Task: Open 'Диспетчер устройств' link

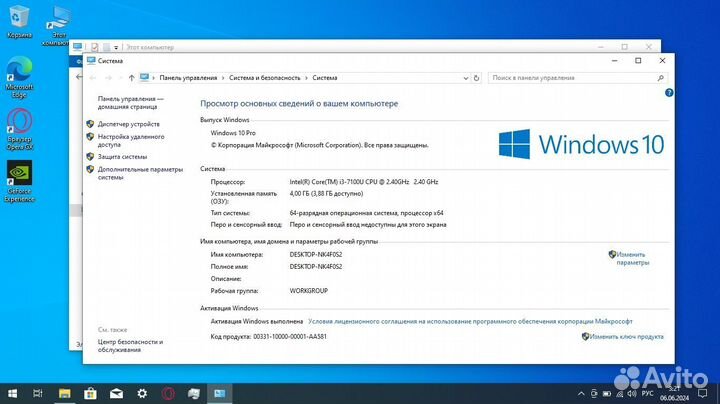Action: pos(129,124)
